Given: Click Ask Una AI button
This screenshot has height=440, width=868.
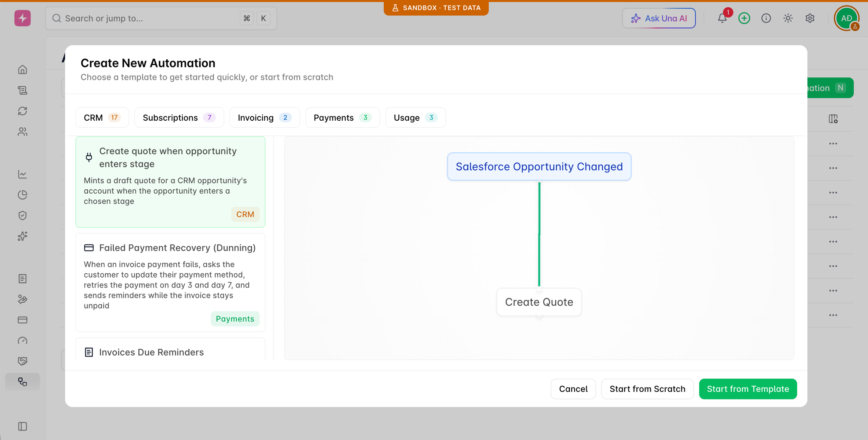Looking at the screenshot, I should coord(659,18).
